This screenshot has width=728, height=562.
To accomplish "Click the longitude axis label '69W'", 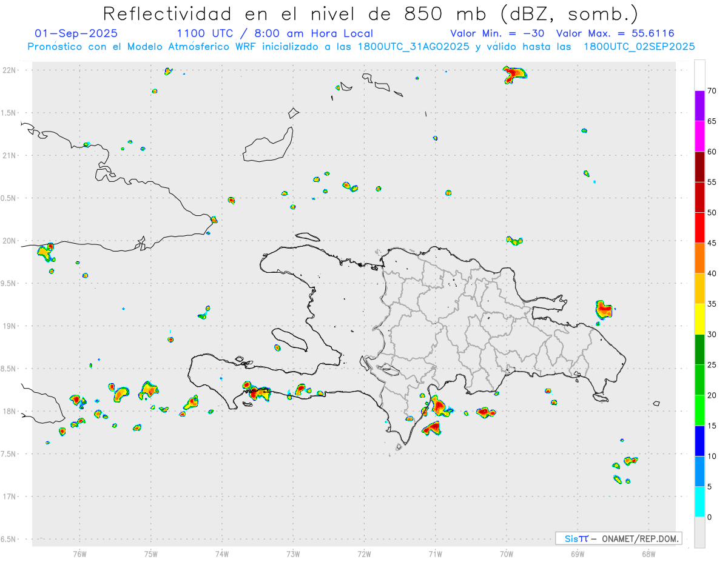I will (x=578, y=554).
